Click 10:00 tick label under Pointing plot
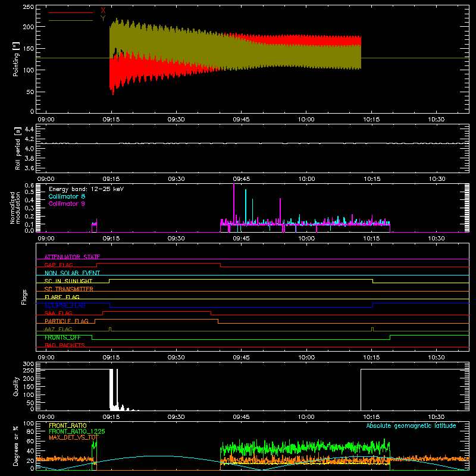The height and width of the screenshot is (476, 476). pyautogui.click(x=306, y=120)
